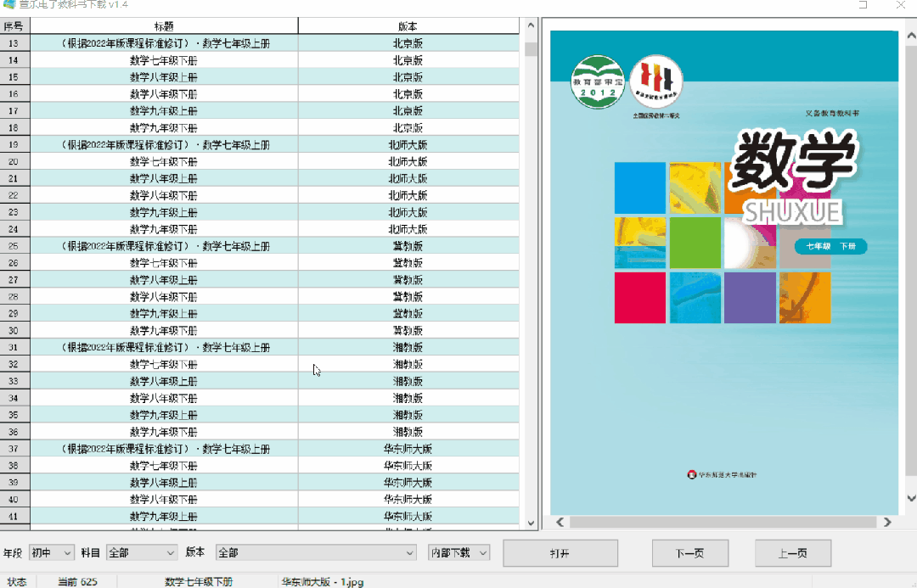The width and height of the screenshot is (917, 588).
Task: Select row 17 数学九年级上册 title
Action: tap(164, 111)
